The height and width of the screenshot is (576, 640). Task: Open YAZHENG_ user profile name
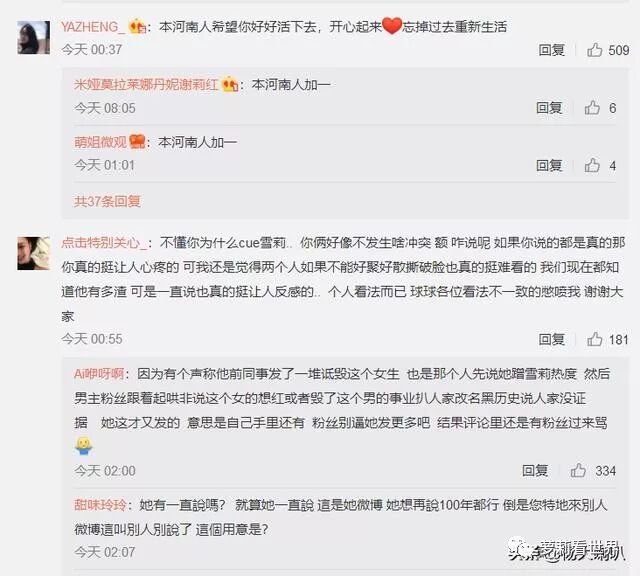pyautogui.click(x=92, y=27)
